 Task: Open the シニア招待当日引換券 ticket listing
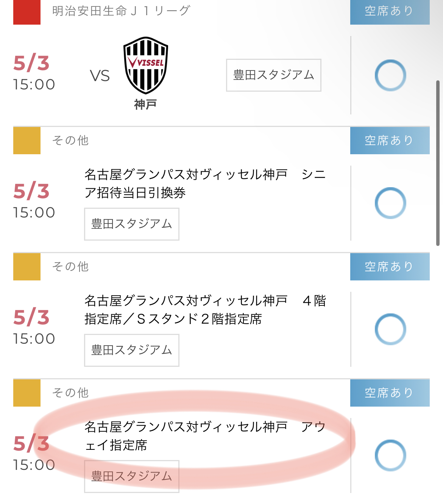[x=204, y=184]
